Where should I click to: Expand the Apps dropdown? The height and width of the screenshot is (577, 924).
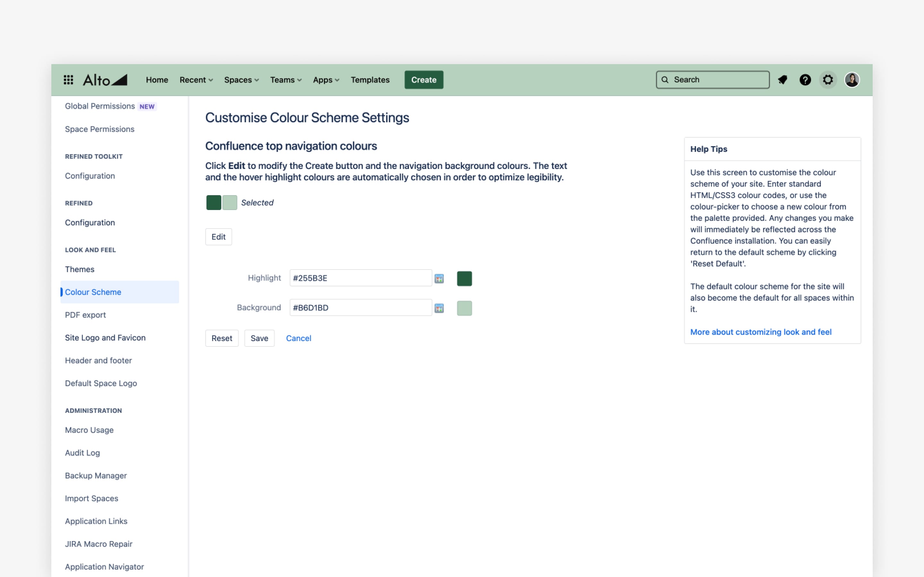[325, 80]
